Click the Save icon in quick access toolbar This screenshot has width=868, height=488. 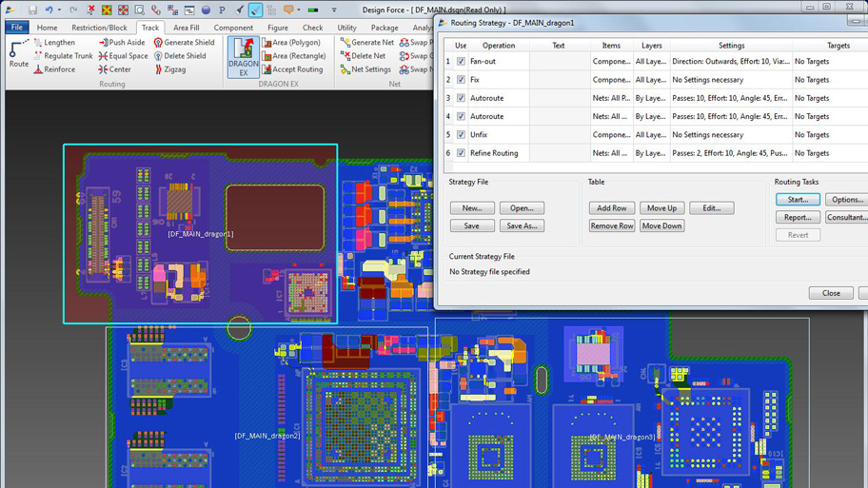pos(32,10)
